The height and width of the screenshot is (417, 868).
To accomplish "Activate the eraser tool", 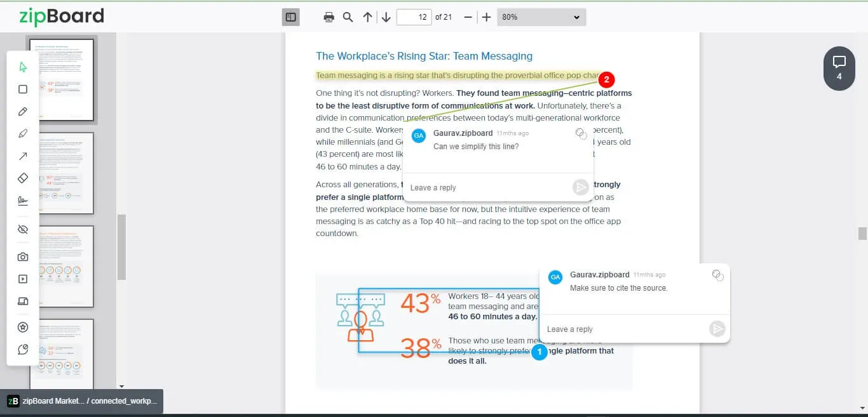I will click(x=23, y=178).
